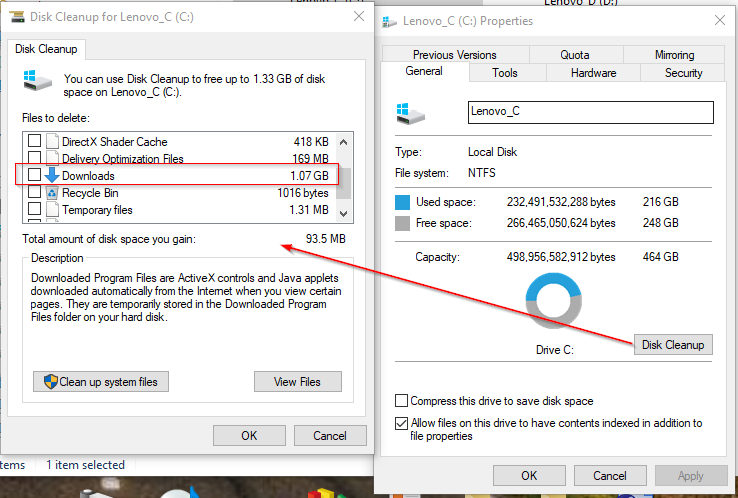Select the Recycle Bin row label
738x498 pixels.
[90, 193]
